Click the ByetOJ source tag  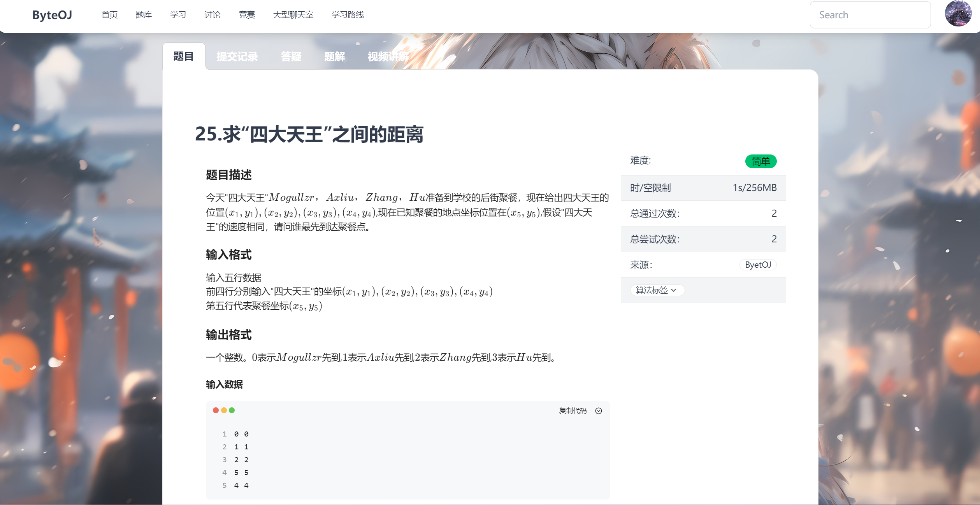[758, 265]
